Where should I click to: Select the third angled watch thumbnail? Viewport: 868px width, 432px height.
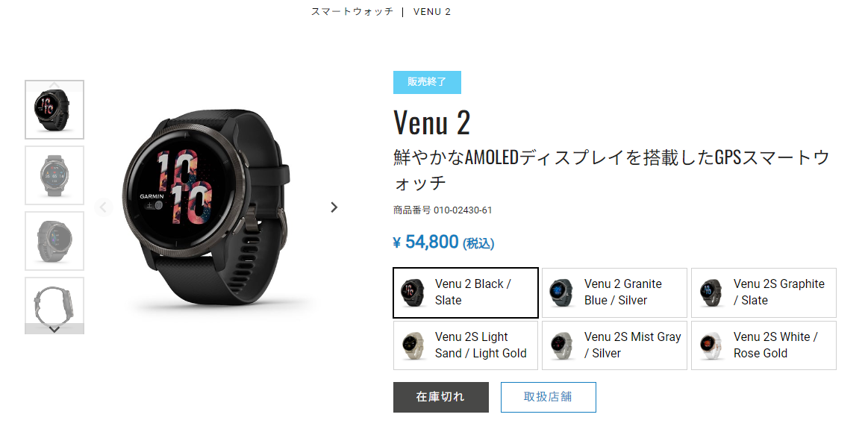pyautogui.click(x=54, y=240)
